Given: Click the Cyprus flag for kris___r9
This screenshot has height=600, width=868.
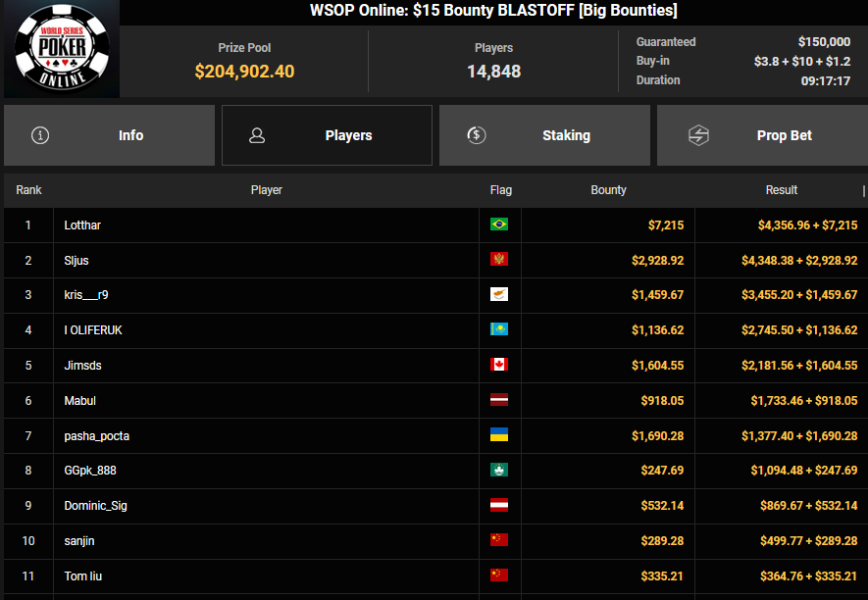Looking at the screenshot, I should pos(499,295).
